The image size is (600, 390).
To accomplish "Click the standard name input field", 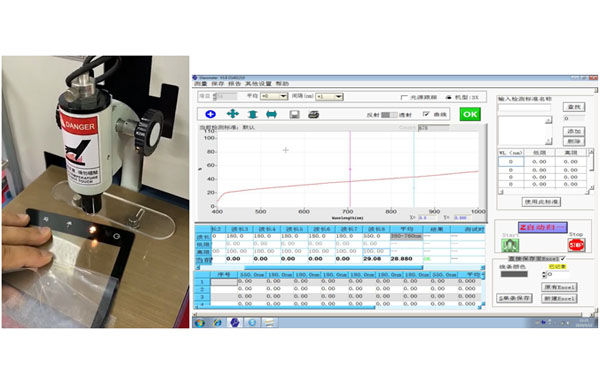I will tap(524, 108).
